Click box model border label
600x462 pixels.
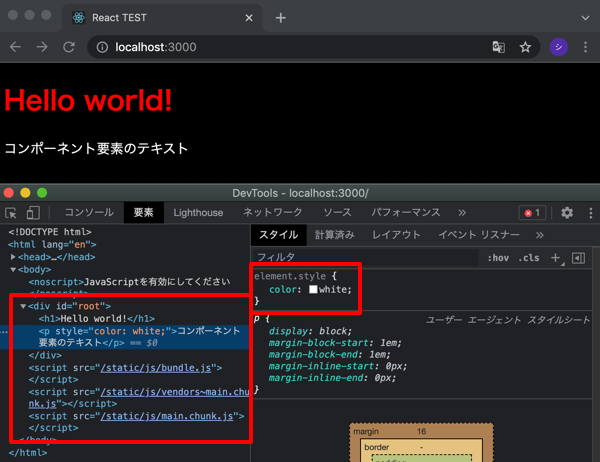[377, 447]
